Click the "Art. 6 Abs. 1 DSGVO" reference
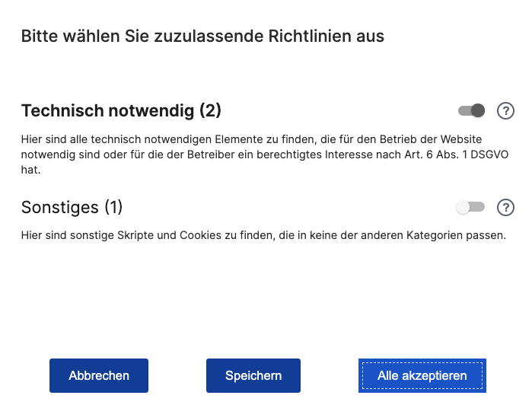Image resolution: width=532 pixels, height=408 pixels. (456, 155)
